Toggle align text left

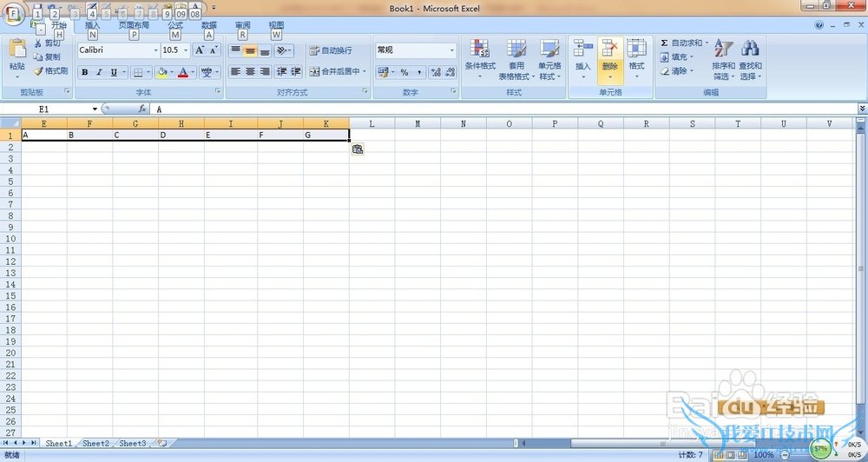[235, 71]
